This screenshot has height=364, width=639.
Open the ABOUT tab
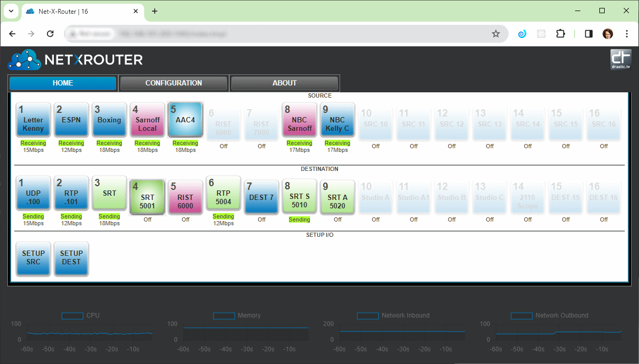[285, 83]
